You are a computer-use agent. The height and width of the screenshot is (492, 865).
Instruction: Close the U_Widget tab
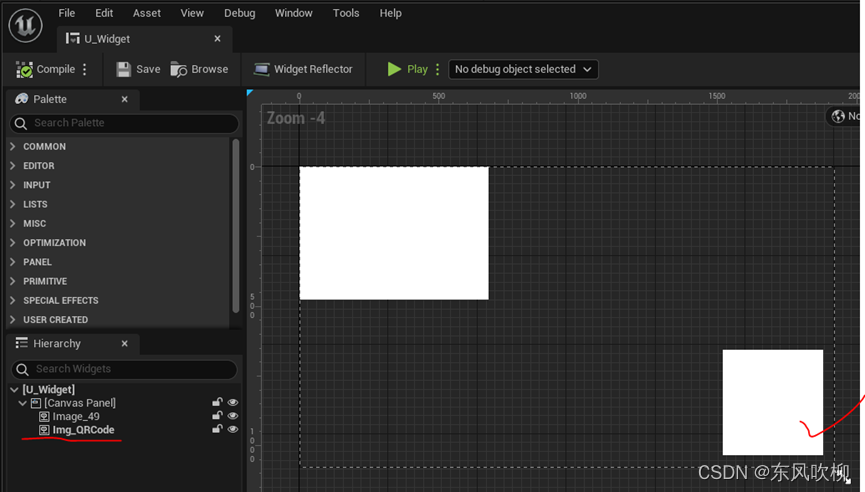217,39
